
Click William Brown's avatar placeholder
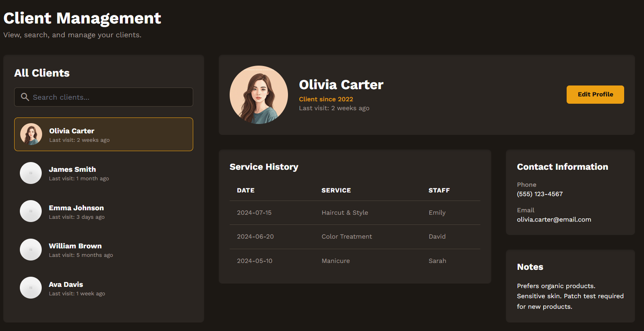coord(31,250)
